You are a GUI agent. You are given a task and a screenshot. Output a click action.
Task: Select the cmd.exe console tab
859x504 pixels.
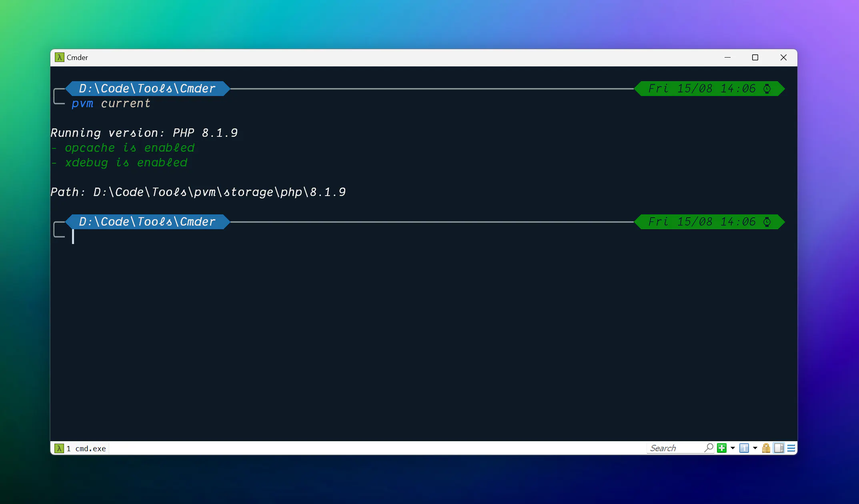pos(80,448)
